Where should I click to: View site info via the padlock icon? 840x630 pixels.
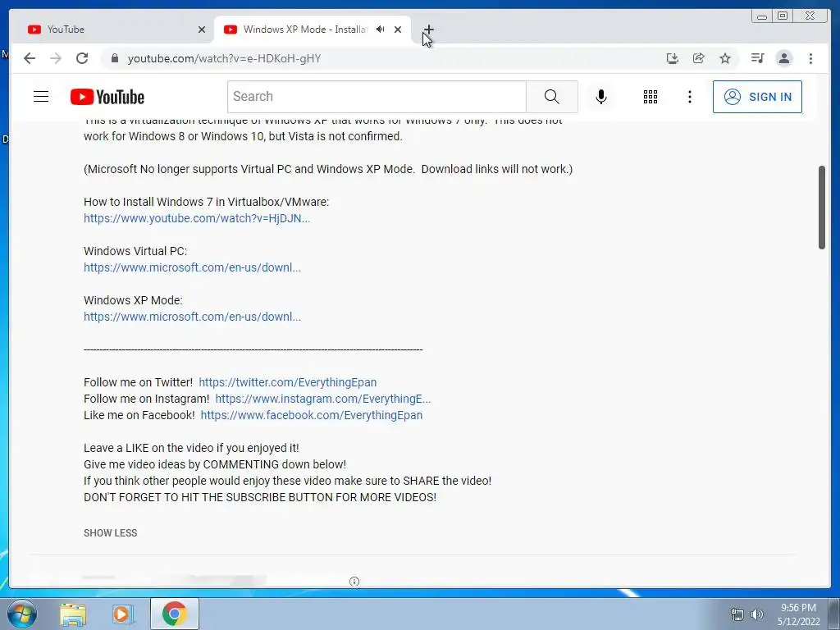tap(114, 58)
